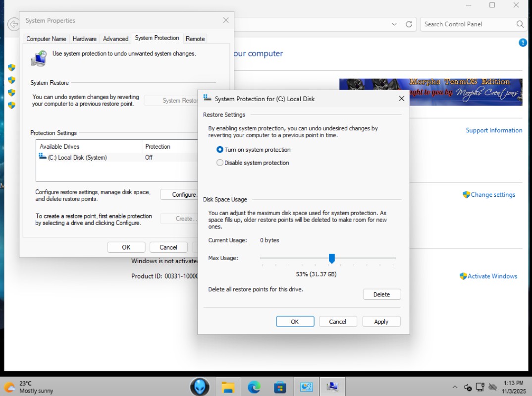This screenshot has height=396, width=532.
Task: Click the 53% (31.37 GB) usage value
Action: [x=316, y=274]
